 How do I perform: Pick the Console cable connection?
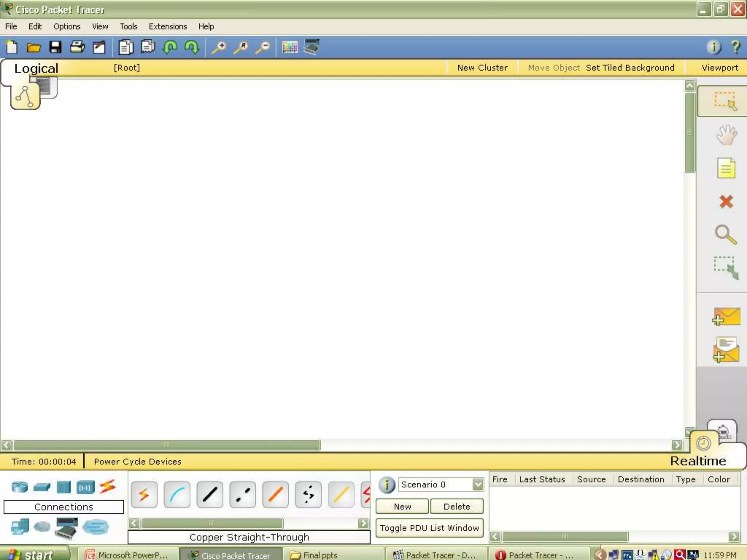pos(177,495)
